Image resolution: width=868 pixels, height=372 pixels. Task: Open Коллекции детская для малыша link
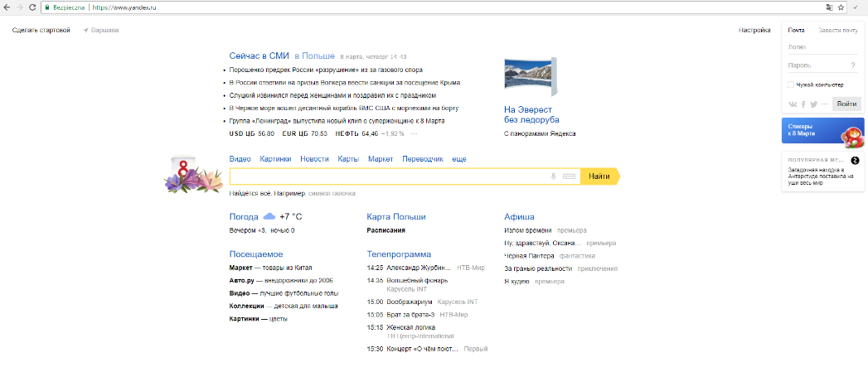coord(284,306)
